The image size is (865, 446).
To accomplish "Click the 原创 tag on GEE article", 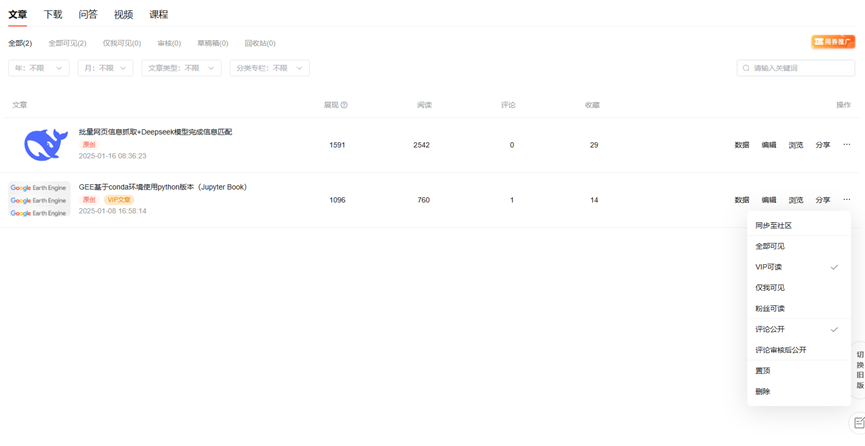I will (89, 200).
